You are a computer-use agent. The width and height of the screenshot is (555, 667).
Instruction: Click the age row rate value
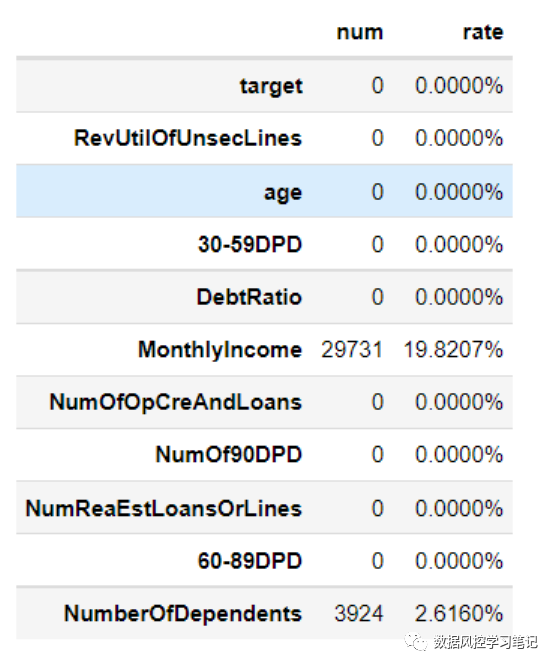(459, 192)
